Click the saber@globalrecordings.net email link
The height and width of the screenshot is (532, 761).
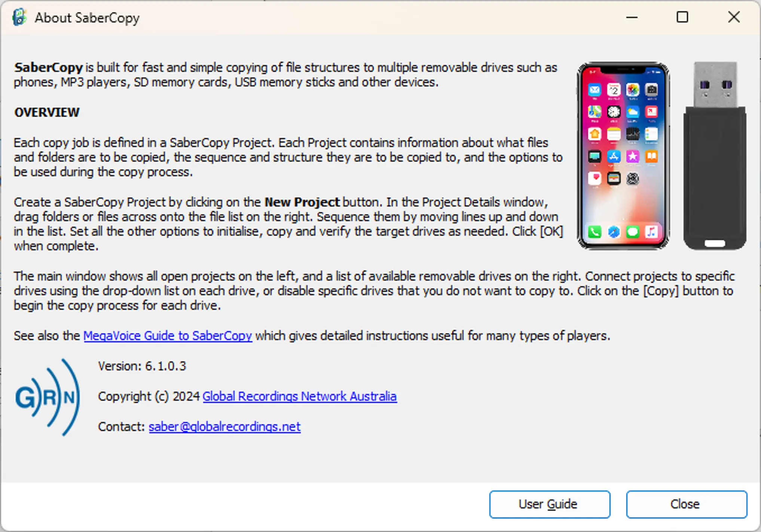click(x=224, y=426)
